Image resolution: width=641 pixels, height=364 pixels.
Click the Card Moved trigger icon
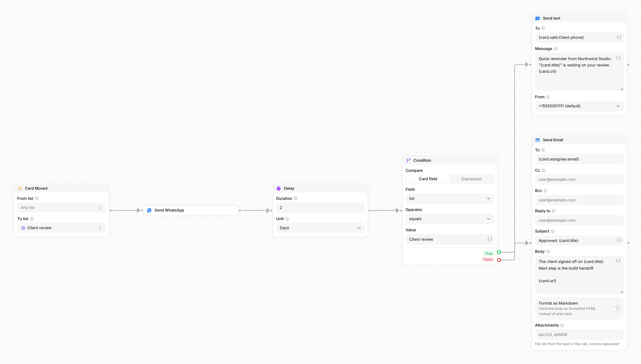click(x=20, y=188)
